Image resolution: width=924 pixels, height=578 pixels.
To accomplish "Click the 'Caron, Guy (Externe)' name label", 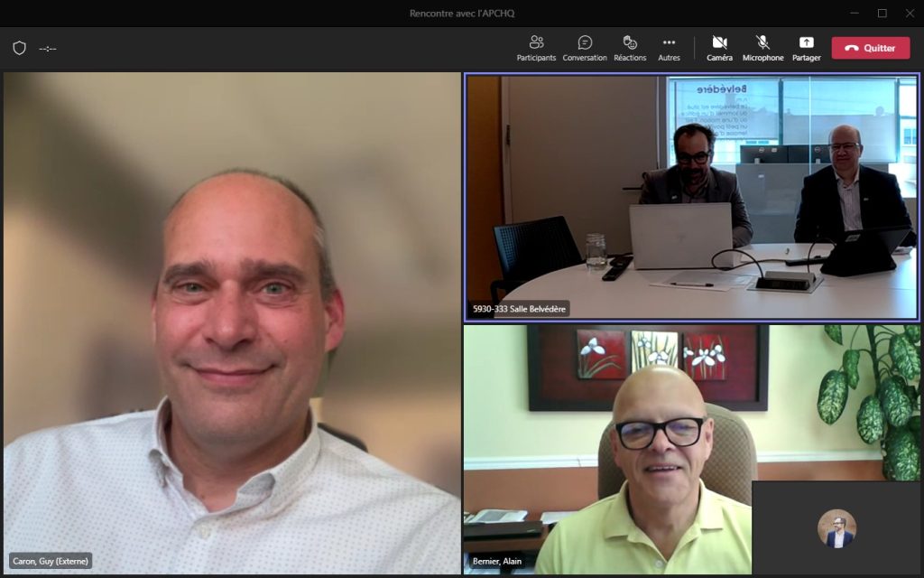I will click(51, 561).
